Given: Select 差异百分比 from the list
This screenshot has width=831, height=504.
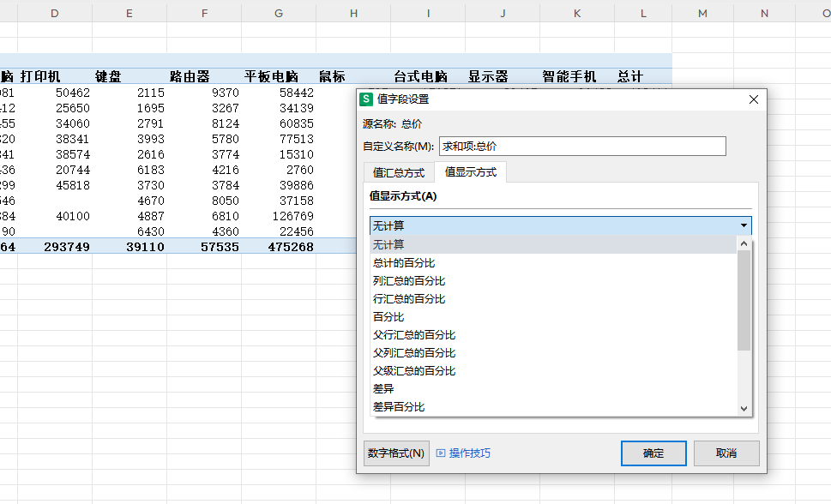Looking at the screenshot, I should coord(399,407).
